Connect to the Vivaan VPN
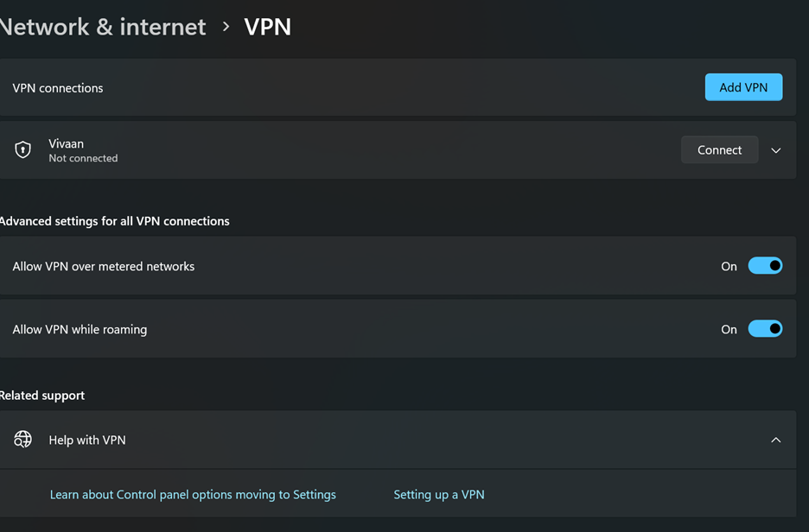The image size is (809, 532). tap(720, 150)
